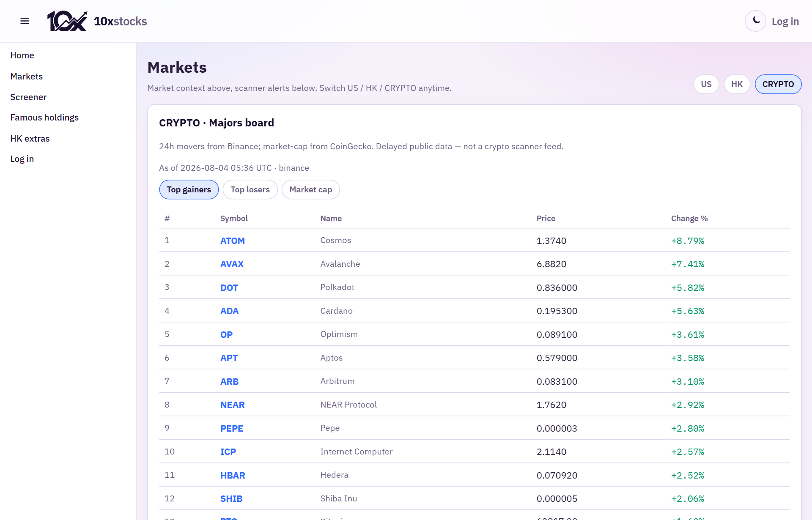
Task: Click the Optimism name cell
Action: pos(339,334)
